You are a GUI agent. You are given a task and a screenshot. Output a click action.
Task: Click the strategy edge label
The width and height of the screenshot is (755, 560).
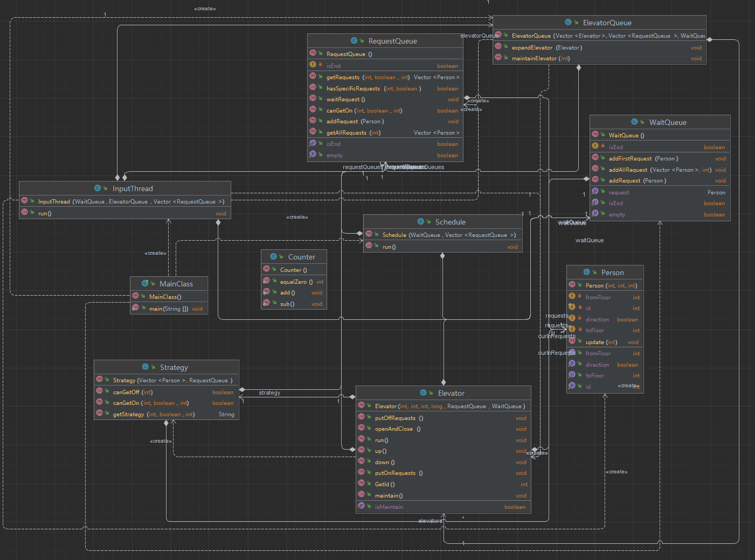click(x=269, y=393)
